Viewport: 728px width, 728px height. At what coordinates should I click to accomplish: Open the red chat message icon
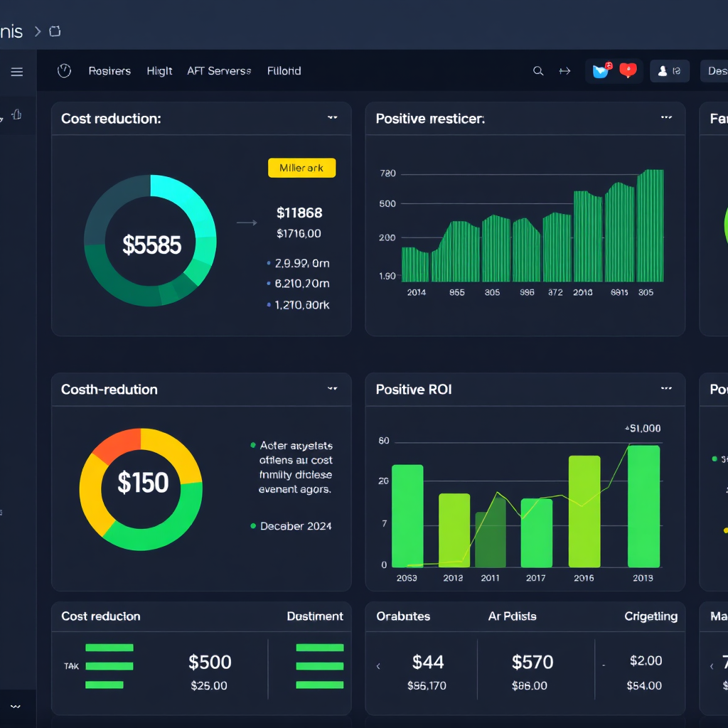coord(628,71)
